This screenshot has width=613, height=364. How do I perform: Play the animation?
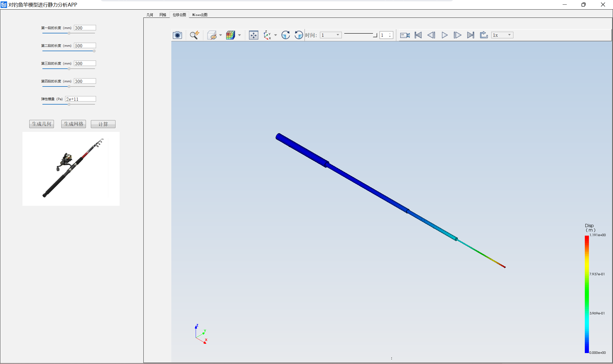(445, 35)
